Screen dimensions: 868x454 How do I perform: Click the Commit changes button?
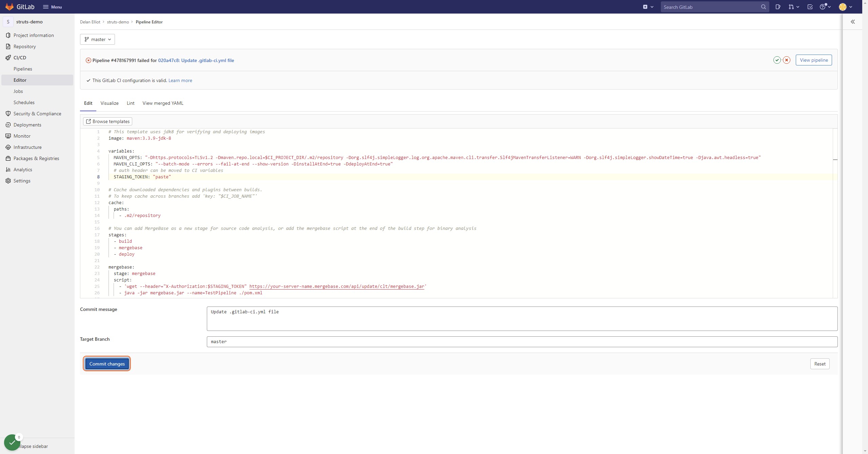(107, 364)
